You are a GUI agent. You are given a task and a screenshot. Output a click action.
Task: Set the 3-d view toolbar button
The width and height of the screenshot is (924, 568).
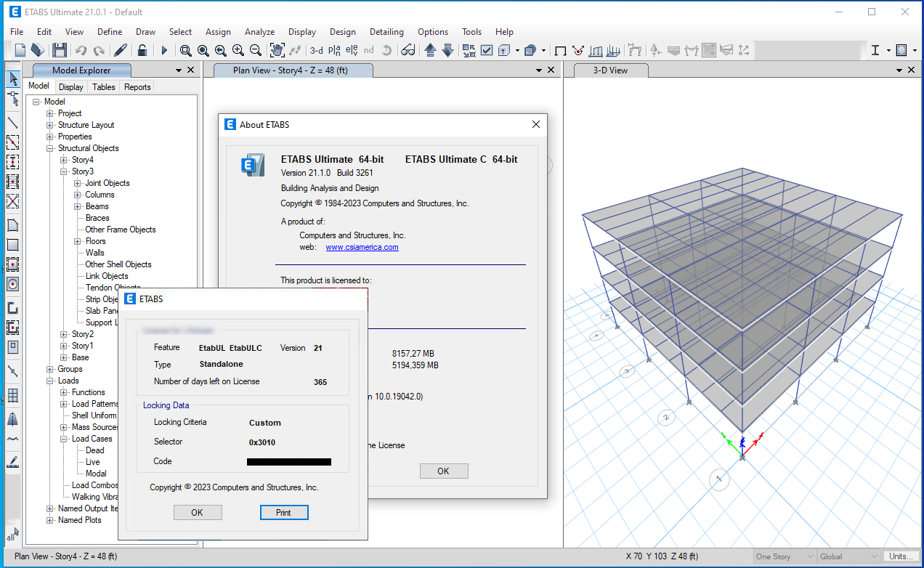[x=317, y=50]
